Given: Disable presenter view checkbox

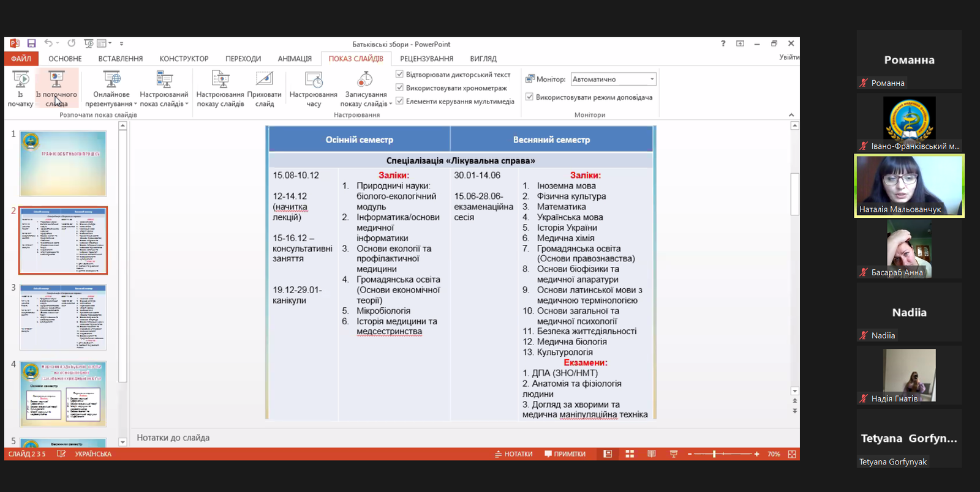Looking at the screenshot, I should (529, 97).
